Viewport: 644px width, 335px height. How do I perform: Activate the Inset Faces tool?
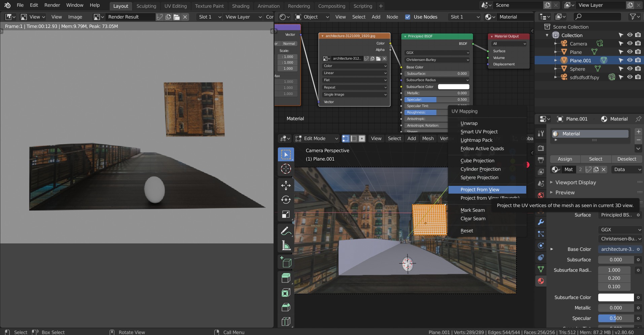[286, 293]
